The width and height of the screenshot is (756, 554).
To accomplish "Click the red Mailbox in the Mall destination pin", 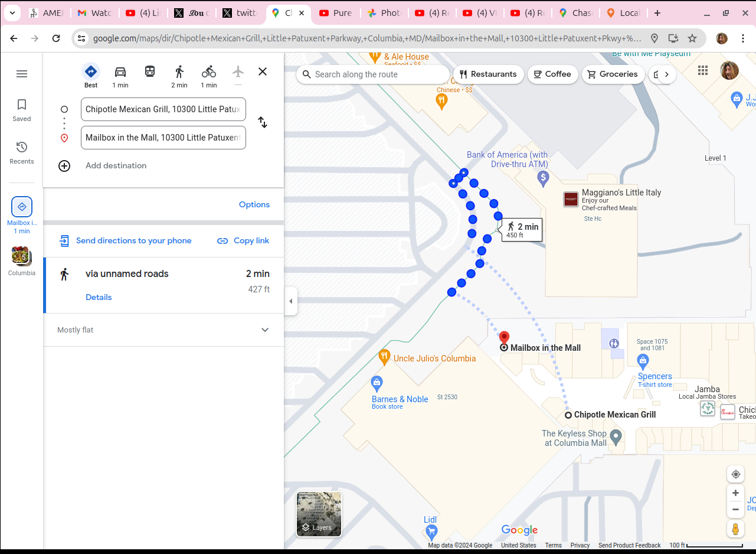I will [504, 338].
